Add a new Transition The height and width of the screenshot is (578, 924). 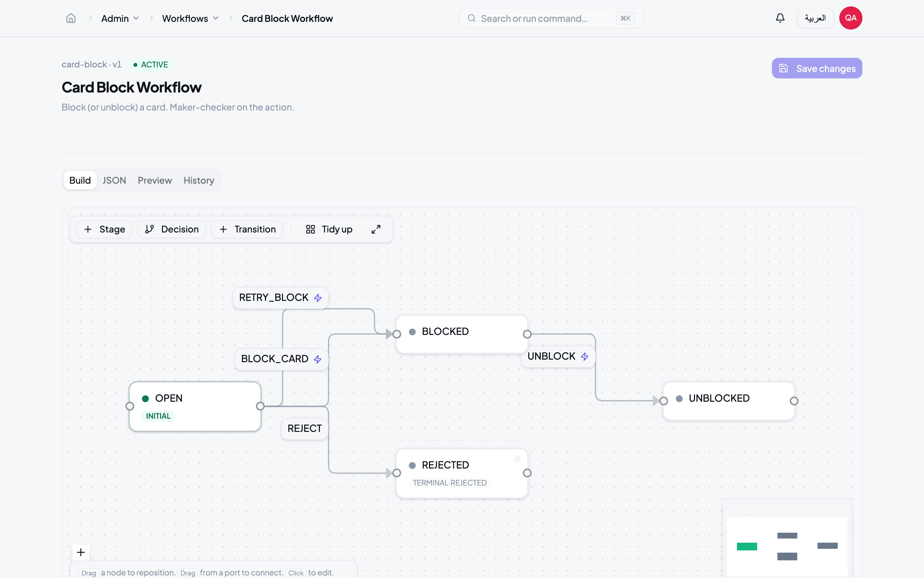[x=247, y=229]
